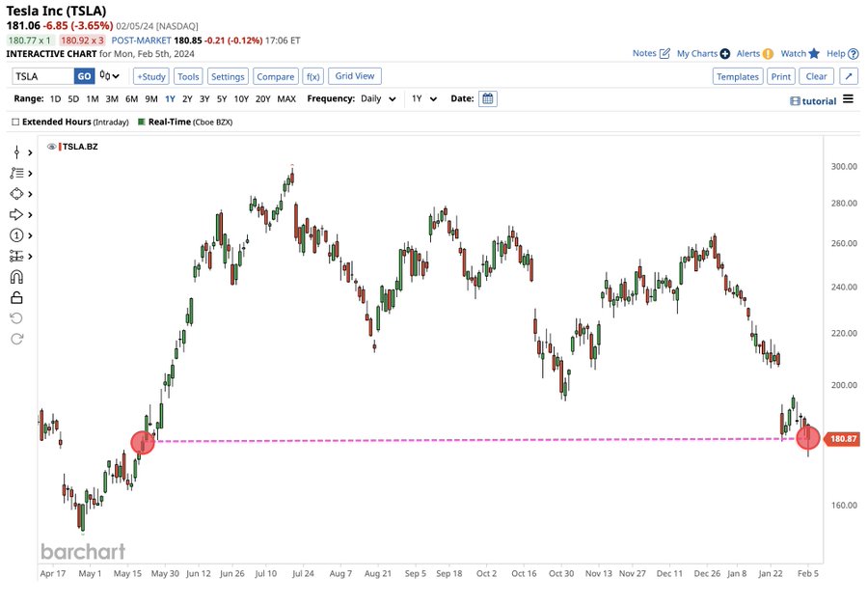Toggle the lock drawings icon

click(x=16, y=297)
